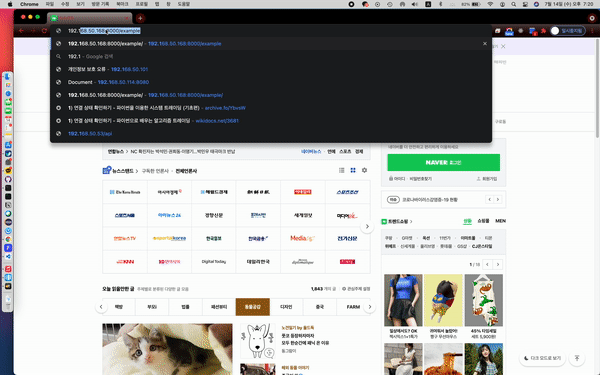Switch newsstand to list view
The height and width of the screenshot is (375, 600).
[342, 170]
